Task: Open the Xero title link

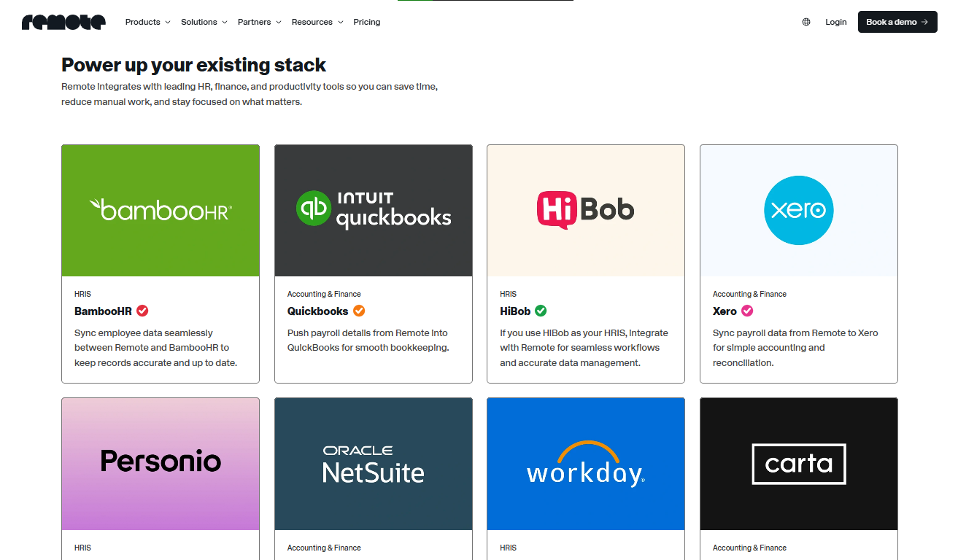Action: [x=725, y=311]
